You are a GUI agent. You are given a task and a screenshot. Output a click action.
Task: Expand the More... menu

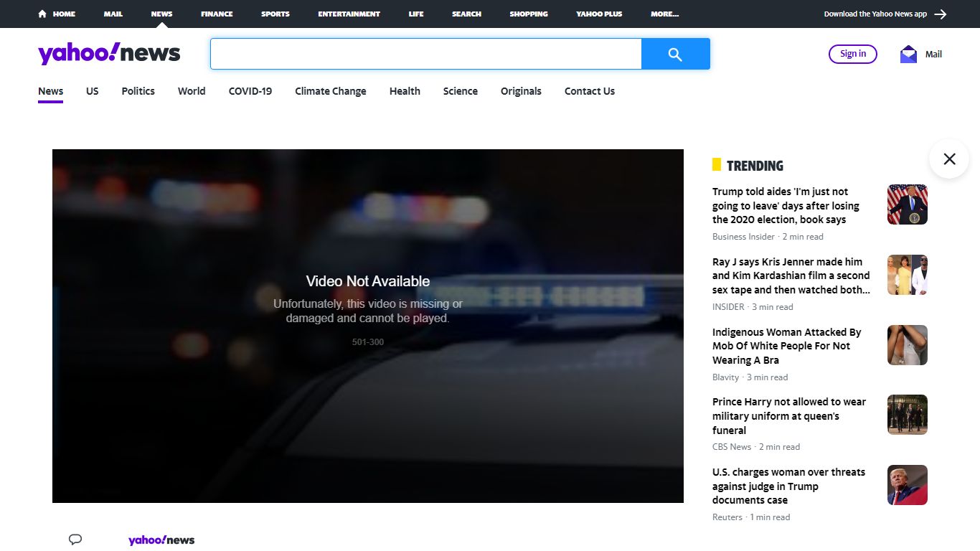pyautogui.click(x=664, y=14)
